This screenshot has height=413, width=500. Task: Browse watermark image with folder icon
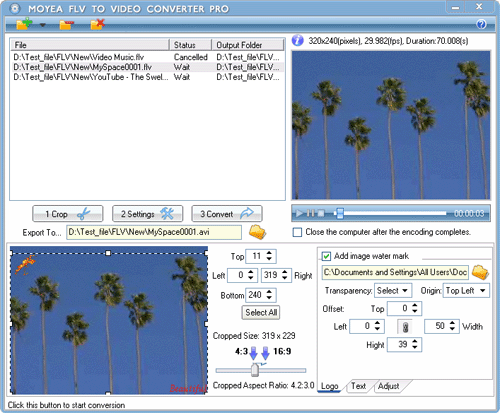coord(480,272)
